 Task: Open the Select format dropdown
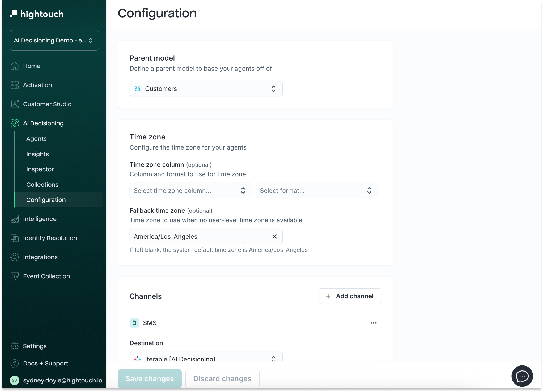(x=317, y=190)
